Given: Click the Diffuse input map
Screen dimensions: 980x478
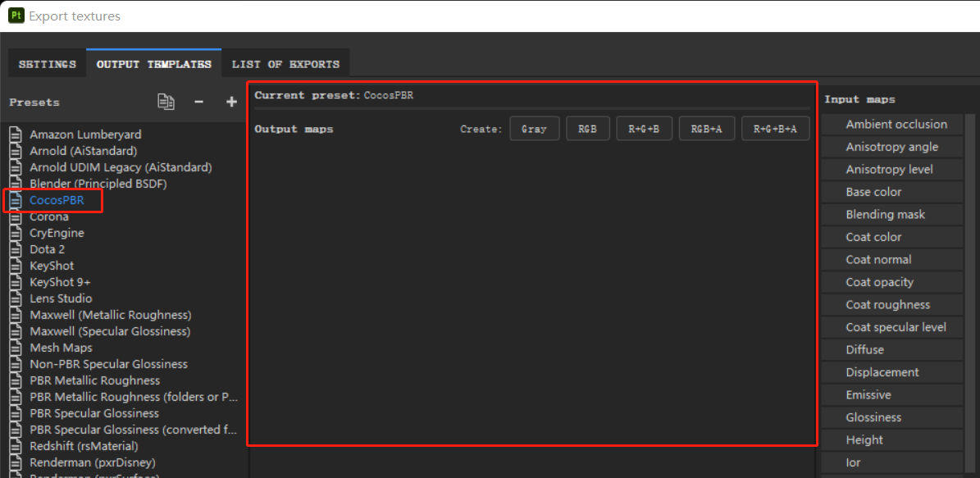Looking at the screenshot, I should [892, 349].
